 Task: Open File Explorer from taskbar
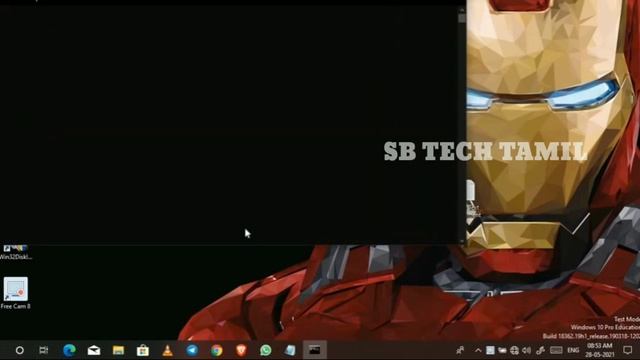(118, 350)
